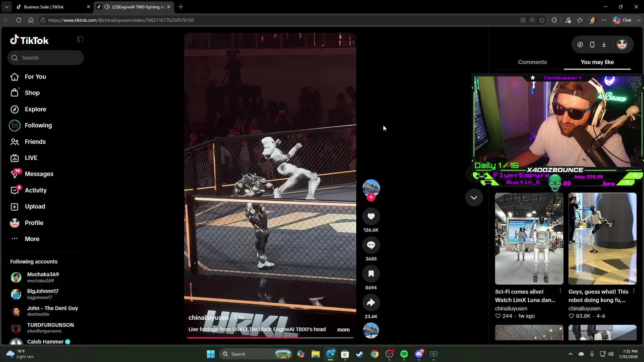Viewport: 644px width, 362px height.
Task: Open the kung fu robot video thumbnail
Action: (603, 238)
